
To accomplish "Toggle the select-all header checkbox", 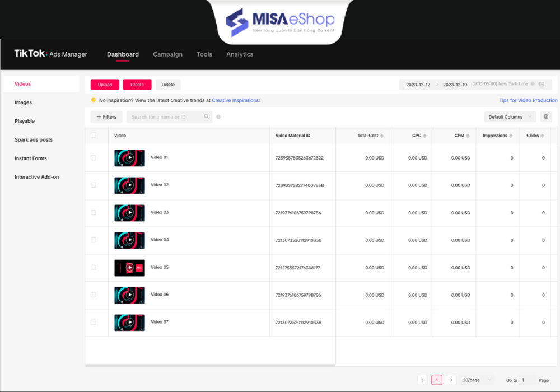I will 94,135.
